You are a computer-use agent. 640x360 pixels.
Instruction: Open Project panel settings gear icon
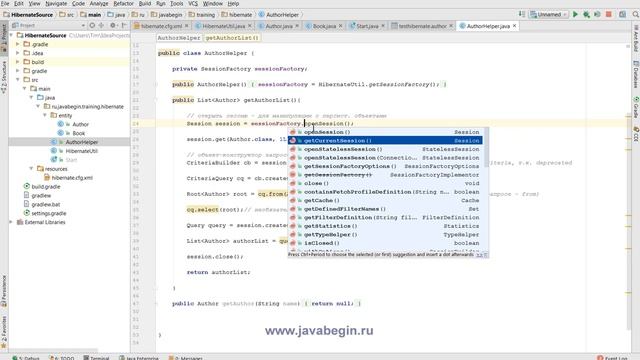tap(113, 25)
